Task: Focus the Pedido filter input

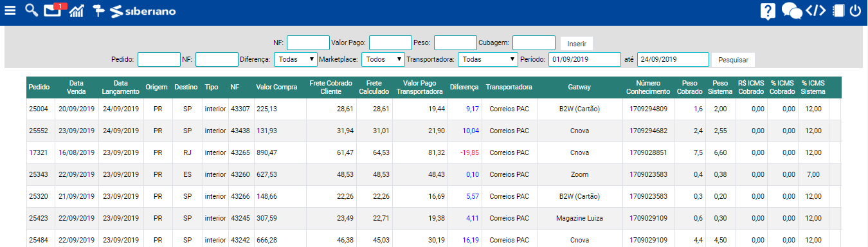Action: tap(159, 59)
